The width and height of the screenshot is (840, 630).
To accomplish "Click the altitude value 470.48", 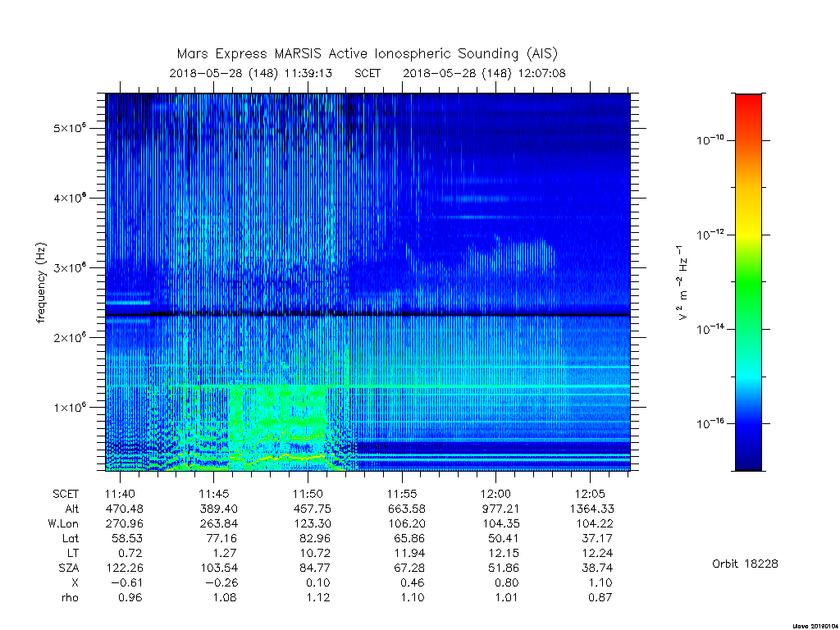I will (x=125, y=509).
